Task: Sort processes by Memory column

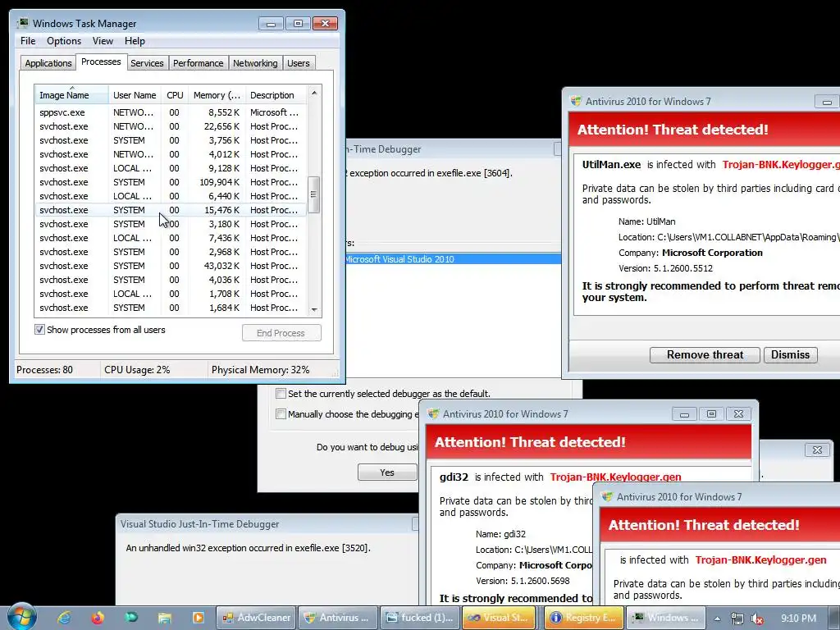Action: click(x=217, y=95)
